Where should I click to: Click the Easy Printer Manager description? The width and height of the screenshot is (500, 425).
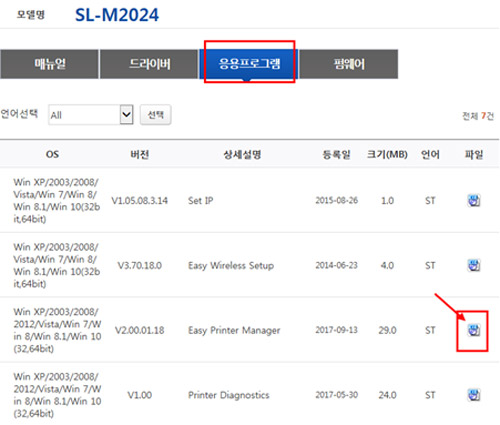234,330
